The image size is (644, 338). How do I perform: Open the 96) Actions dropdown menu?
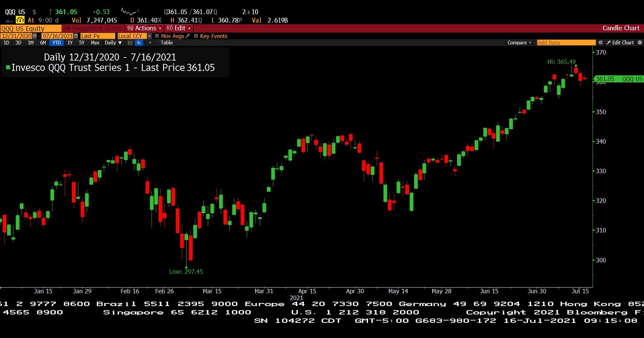(144, 28)
